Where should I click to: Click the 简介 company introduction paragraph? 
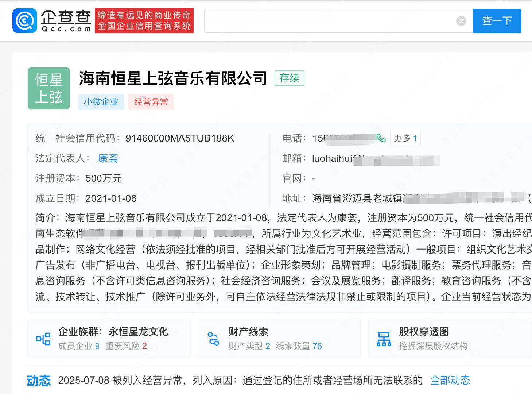(x=284, y=257)
